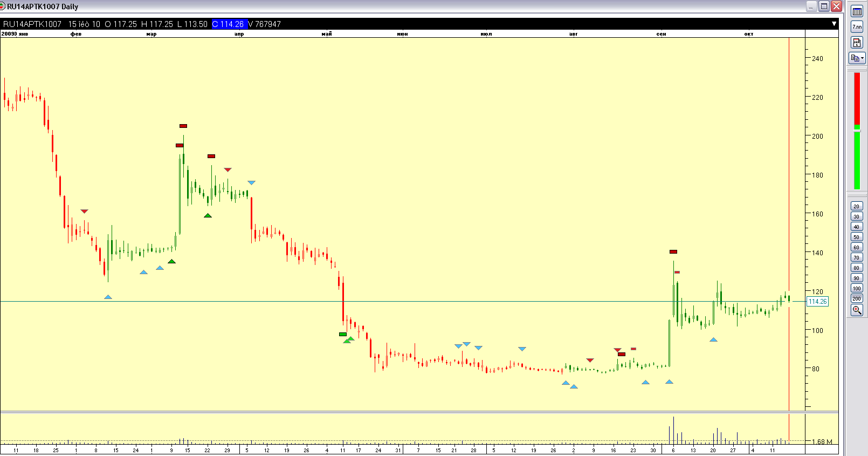Open the data table grid icon
The height and width of the screenshot is (456, 868).
pyautogui.click(x=857, y=11)
